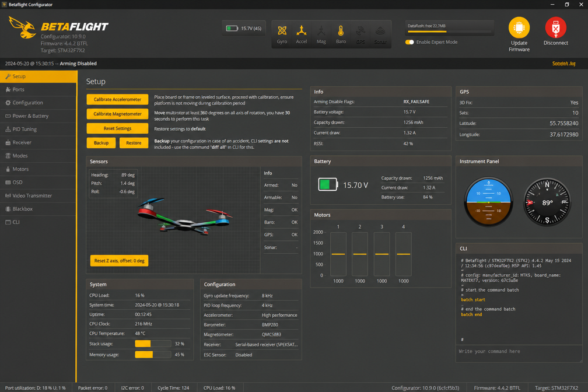Screen dimensions: 588x392
Task: Click motor 3 throttle slider
Action: pyautogui.click(x=381, y=254)
